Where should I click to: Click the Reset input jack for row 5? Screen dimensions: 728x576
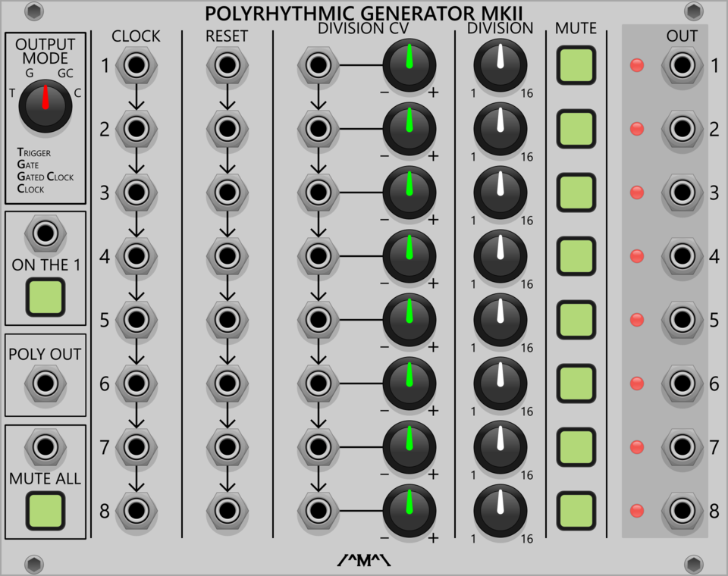[227, 320]
